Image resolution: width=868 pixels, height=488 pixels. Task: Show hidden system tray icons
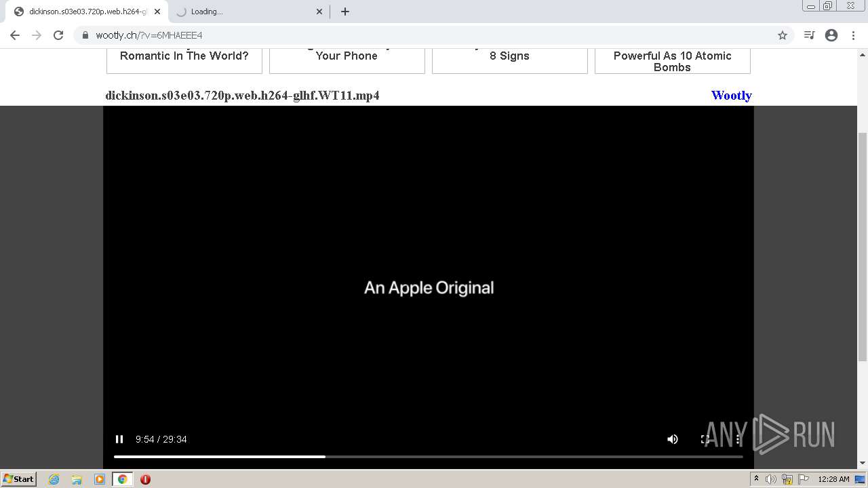click(756, 479)
